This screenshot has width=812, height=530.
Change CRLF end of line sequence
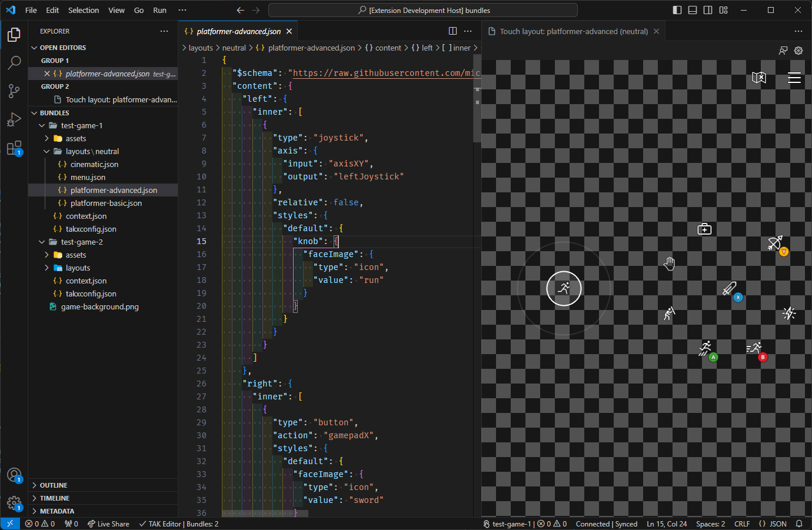tap(742, 524)
